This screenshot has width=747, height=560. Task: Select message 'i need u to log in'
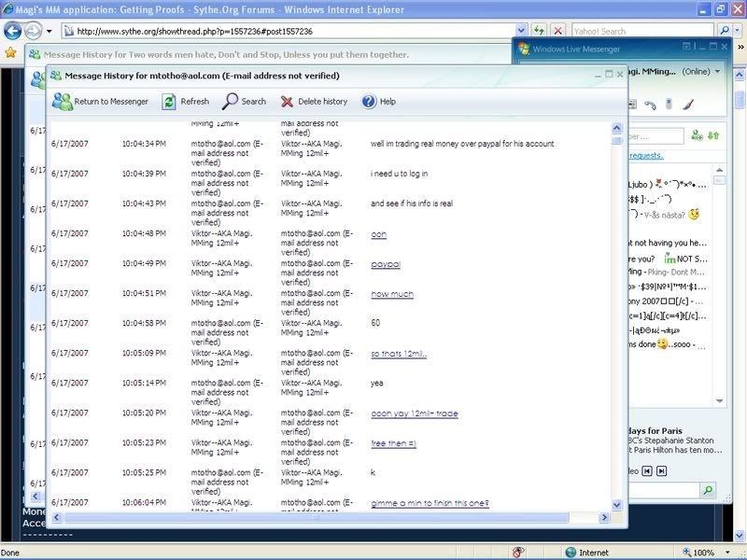[x=400, y=174]
